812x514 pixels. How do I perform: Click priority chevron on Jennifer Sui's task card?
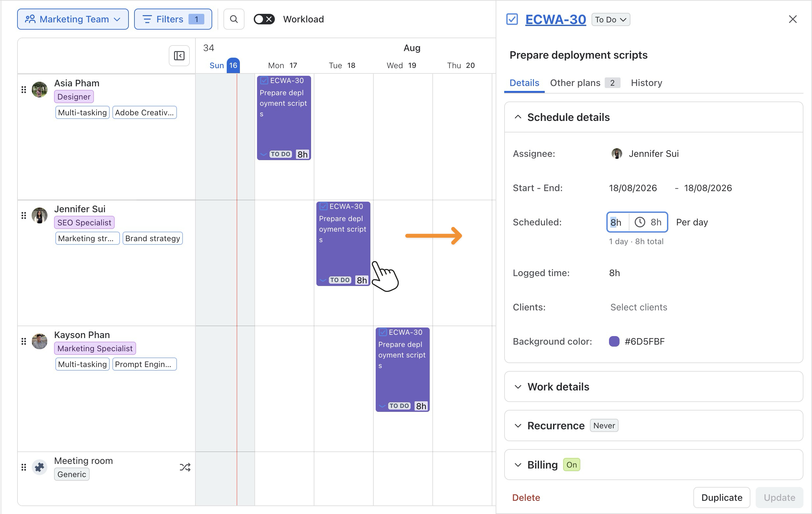[x=323, y=280]
